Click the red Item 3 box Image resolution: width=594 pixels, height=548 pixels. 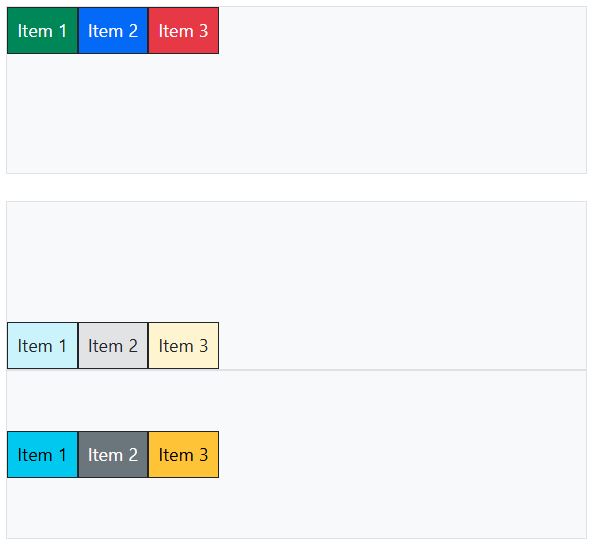(183, 31)
